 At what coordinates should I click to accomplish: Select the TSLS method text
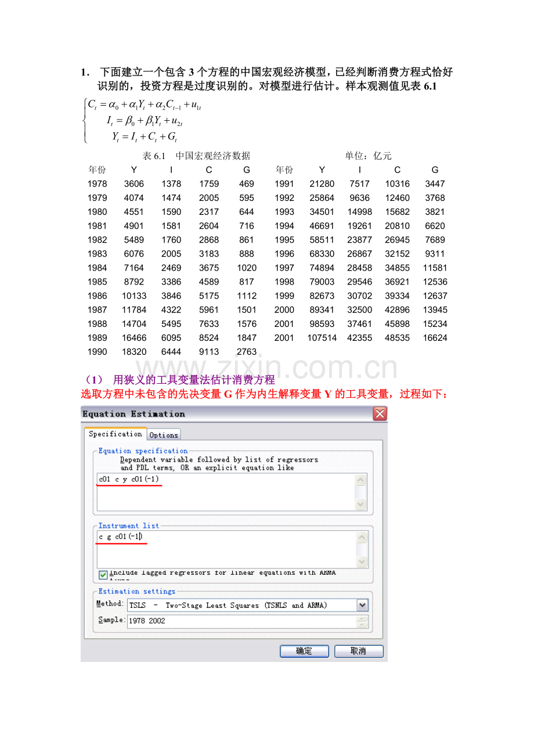(x=228, y=606)
